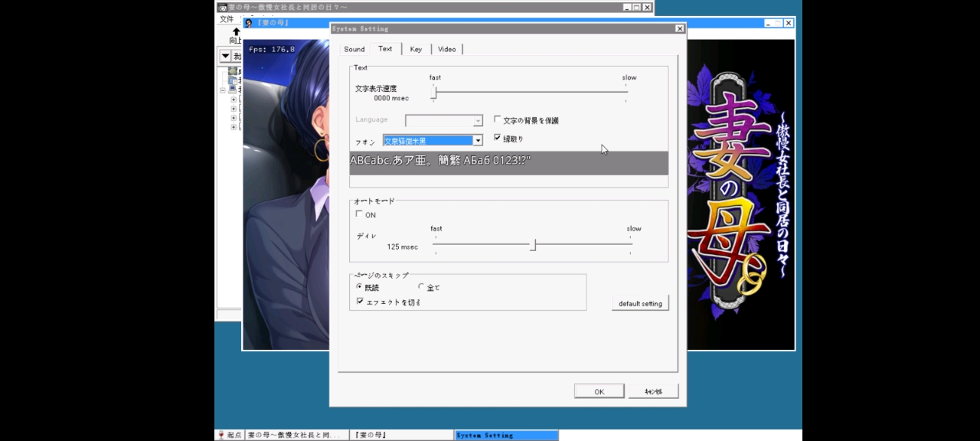Click the System Setting taskbar item
Image resolution: width=980 pixels, height=441 pixels.
[506, 435]
